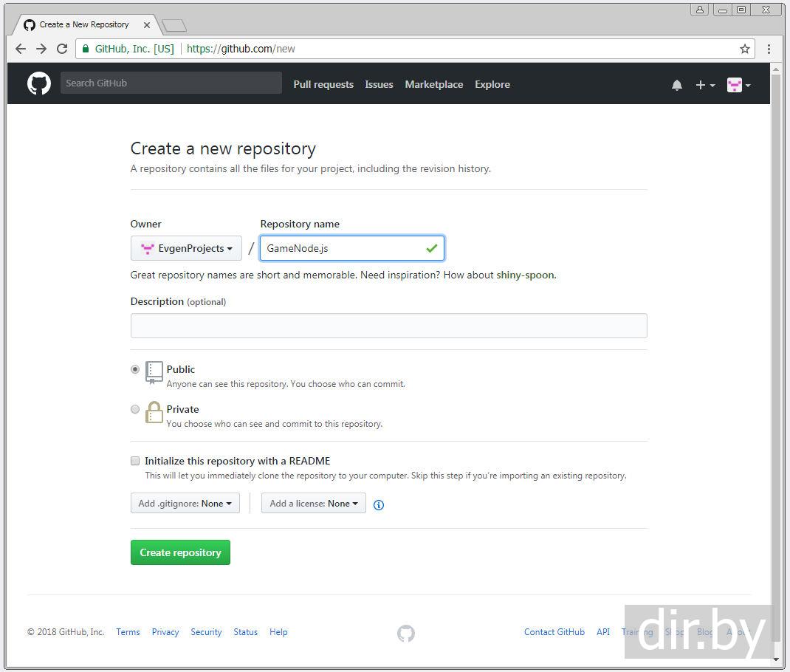The height and width of the screenshot is (672, 790).
Task: Open the Help footer link
Action: click(x=278, y=632)
